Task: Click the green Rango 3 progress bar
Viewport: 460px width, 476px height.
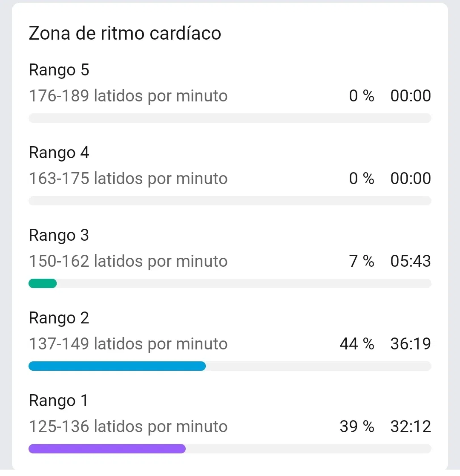Action: tap(43, 283)
